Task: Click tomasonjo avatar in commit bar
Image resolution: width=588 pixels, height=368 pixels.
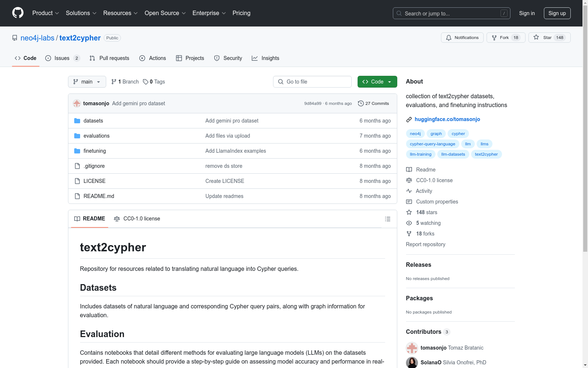Action: [x=77, y=103]
